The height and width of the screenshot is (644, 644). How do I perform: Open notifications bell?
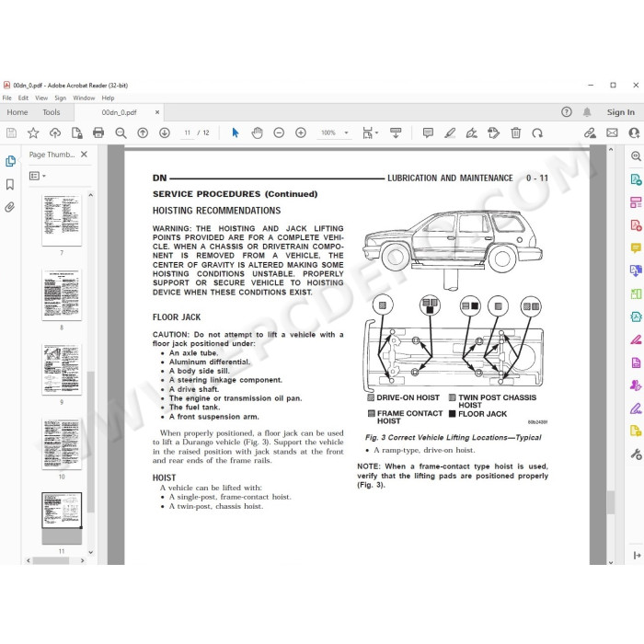587,111
